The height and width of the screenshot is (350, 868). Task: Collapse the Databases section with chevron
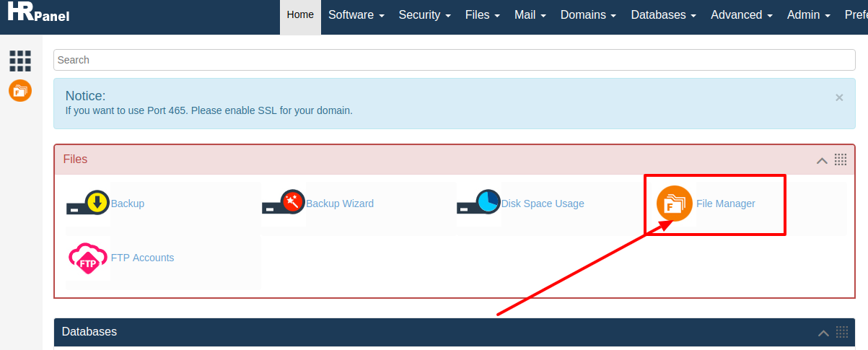[823, 333]
